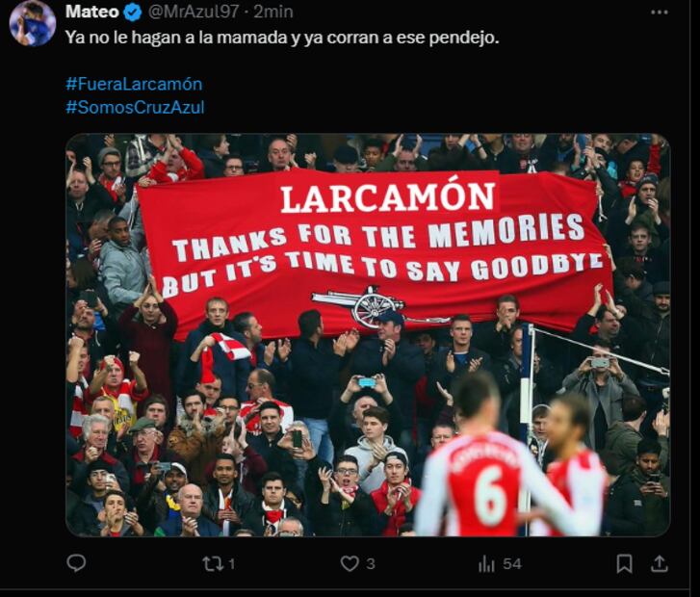
Task: Click the retweet count showing 1
Action: pyautogui.click(x=232, y=564)
